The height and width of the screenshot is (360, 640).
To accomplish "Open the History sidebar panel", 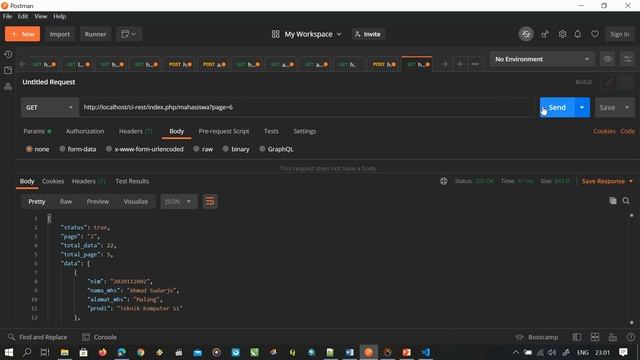I will [8, 54].
